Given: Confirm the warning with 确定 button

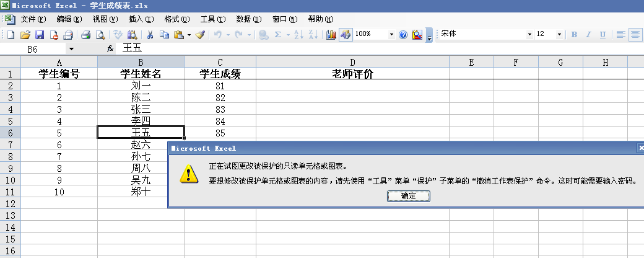Looking at the screenshot, I should click(408, 196).
